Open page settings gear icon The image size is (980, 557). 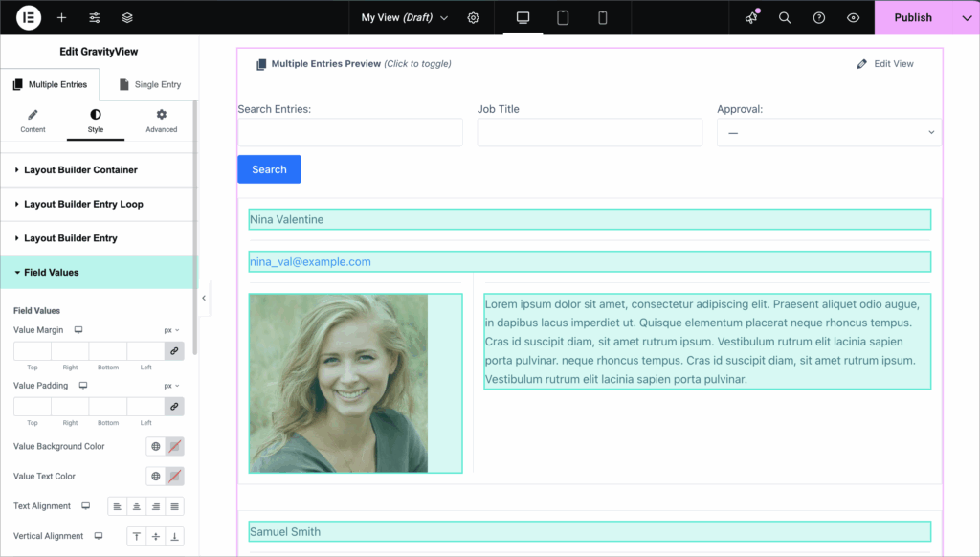tap(473, 17)
